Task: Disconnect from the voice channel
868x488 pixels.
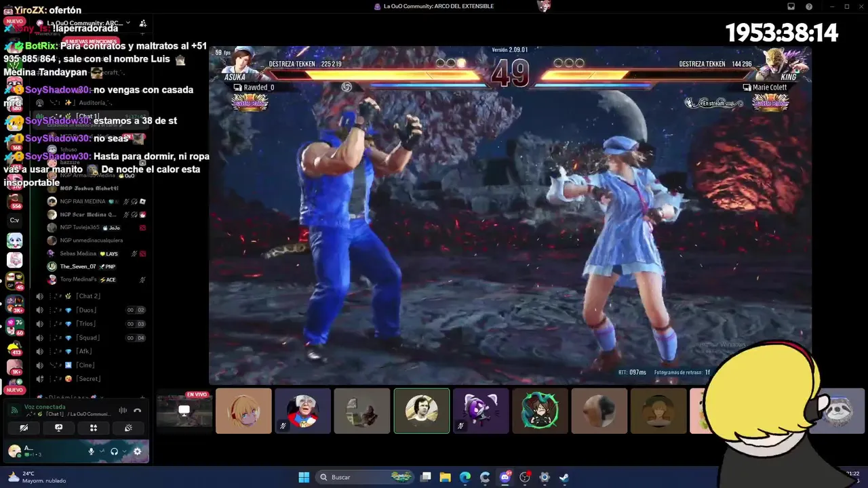Action: [138, 410]
